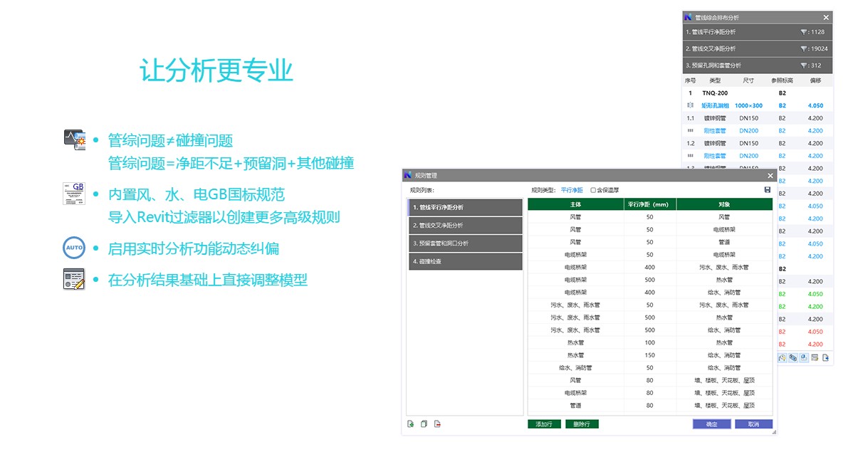Image resolution: width=868 pixels, height=452 pixels.
Task: Click the 平行净距 rule type link
Action: (x=571, y=190)
